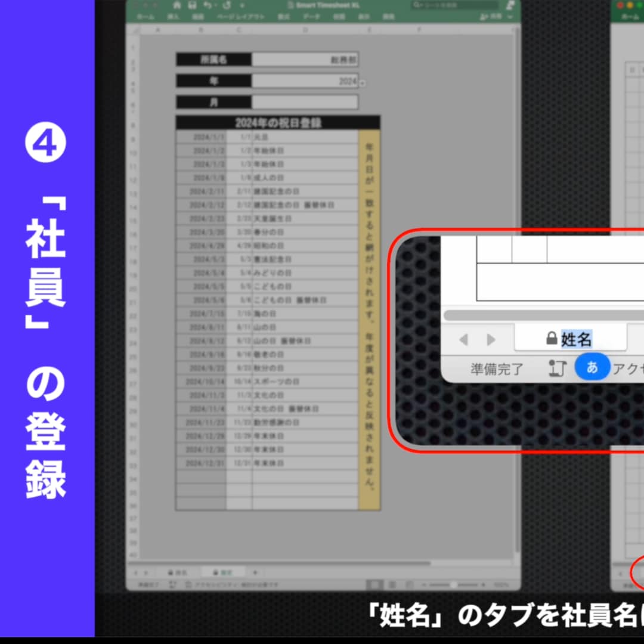The width and height of the screenshot is (644, 644).
Task: Click the horizontal scrollbar in the magnified inset
Action: pos(544,315)
